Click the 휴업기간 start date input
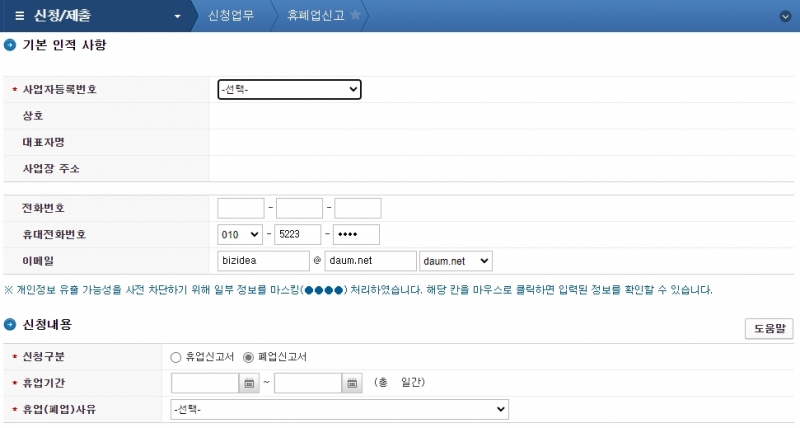The width and height of the screenshot is (800, 428). [205, 383]
